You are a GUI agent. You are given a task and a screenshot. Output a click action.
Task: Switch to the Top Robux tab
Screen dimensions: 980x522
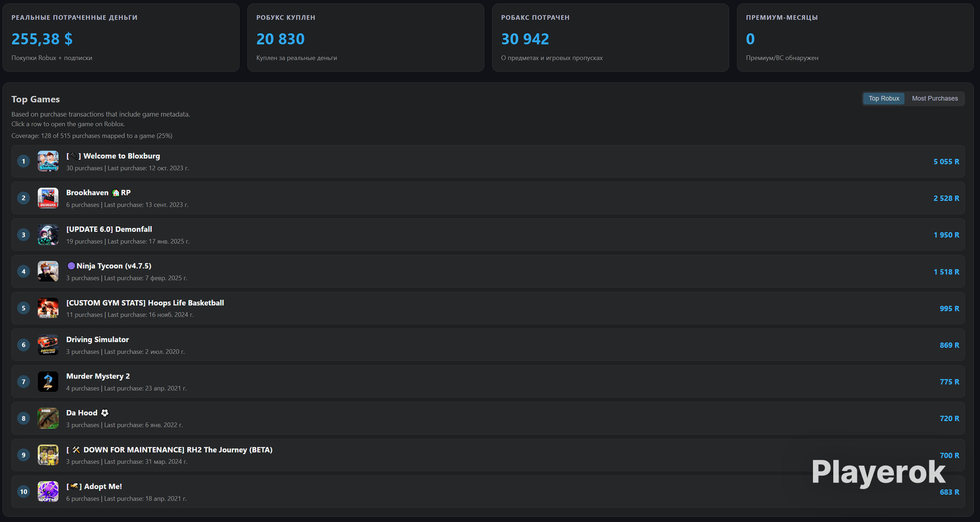coord(884,98)
